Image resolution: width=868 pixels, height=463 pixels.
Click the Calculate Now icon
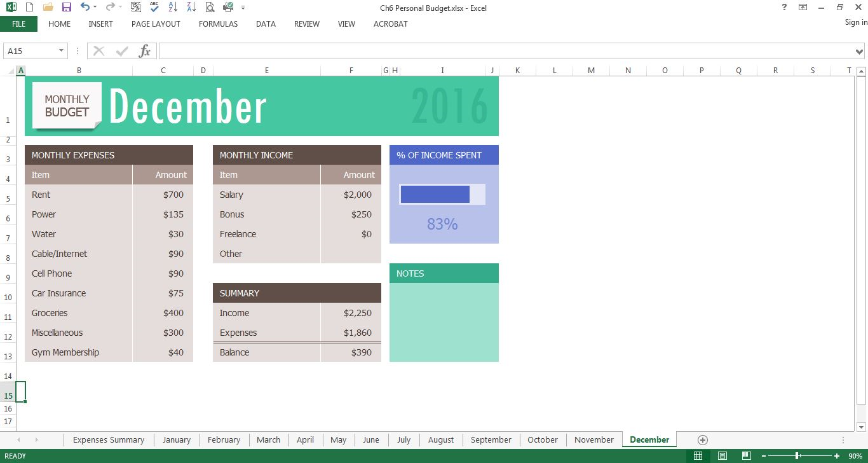tap(135, 8)
